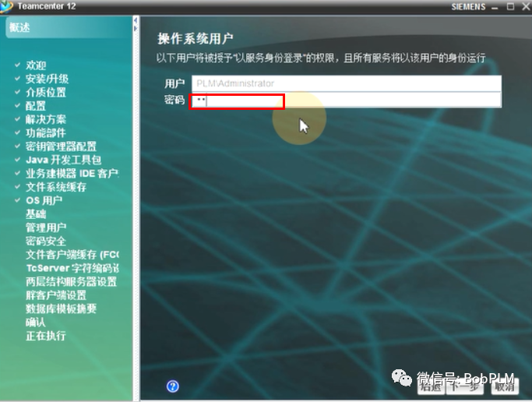Click checkmark icon beside 欢迎
Viewport: 532px width, 402px height.
tap(18, 65)
